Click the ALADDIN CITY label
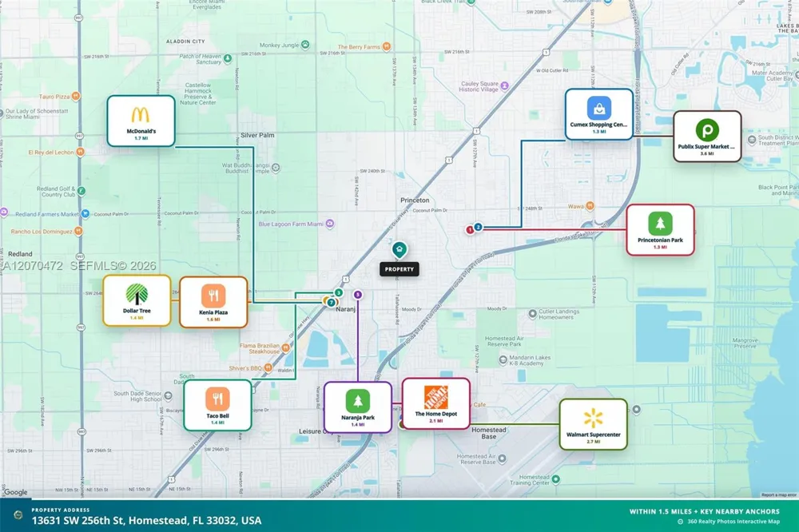The height and width of the screenshot is (532, 799). coord(185,42)
